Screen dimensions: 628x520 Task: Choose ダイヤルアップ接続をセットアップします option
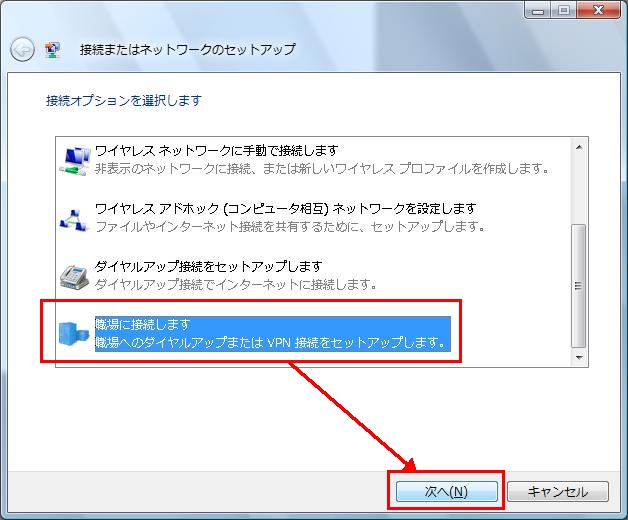click(x=208, y=266)
